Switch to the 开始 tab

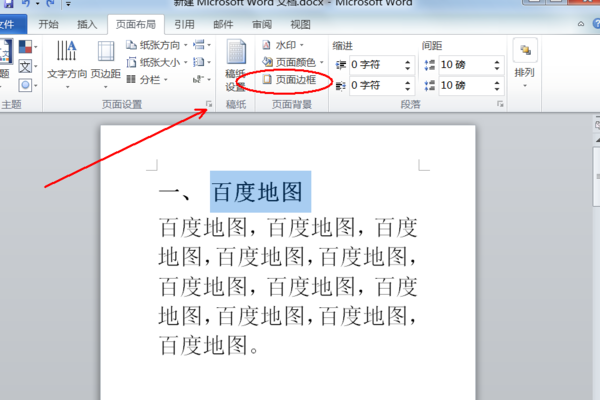[x=49, y=25]
